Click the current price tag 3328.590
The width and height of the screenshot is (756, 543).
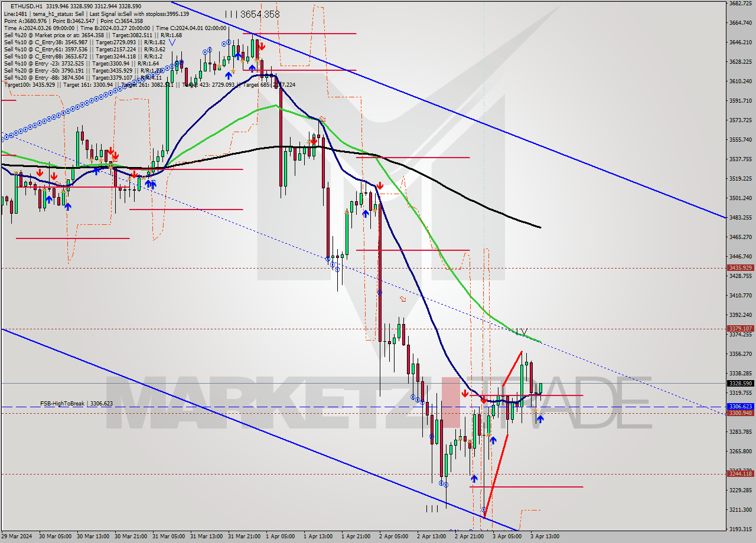point(741,383)
